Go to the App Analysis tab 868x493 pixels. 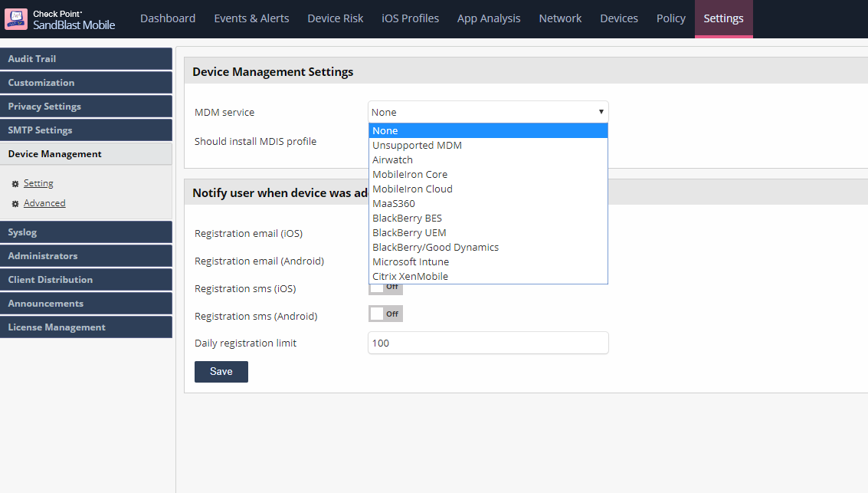pyautogui.click(x=489, y=18)
